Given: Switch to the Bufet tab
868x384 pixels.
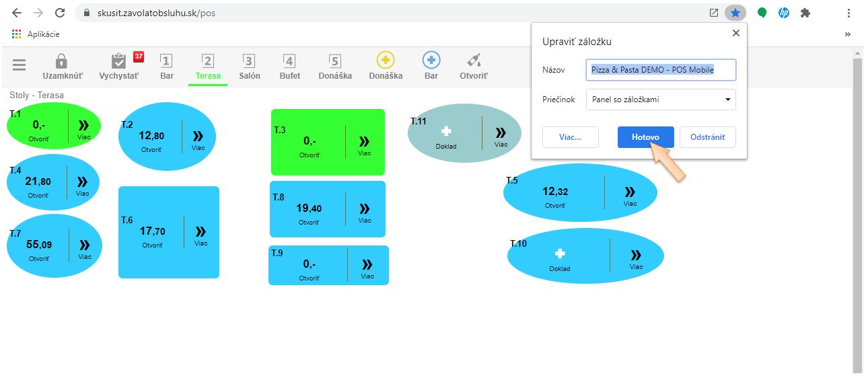Looking at the screenshot, I should (x=289, y=66).
